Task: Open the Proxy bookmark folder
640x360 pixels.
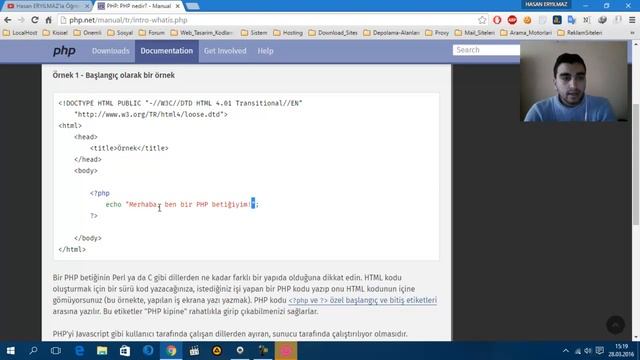Action: pyautogui.click(x=437, y=33)
